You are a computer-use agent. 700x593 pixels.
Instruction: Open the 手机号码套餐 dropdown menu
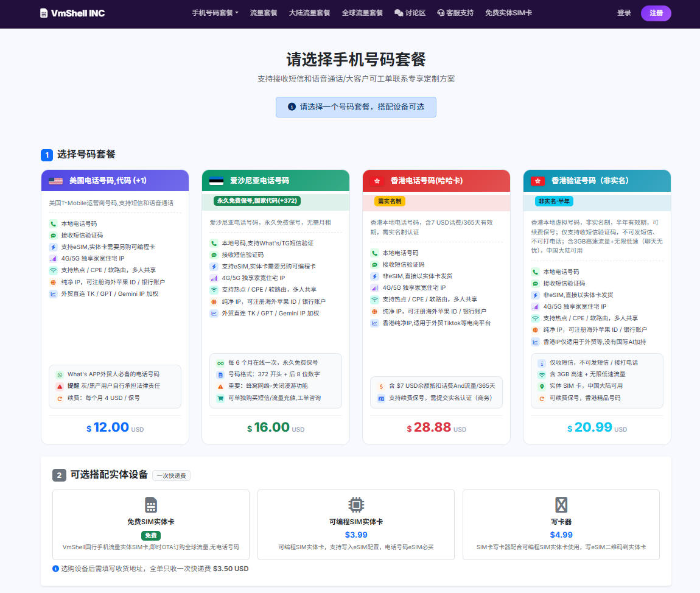coord(215,13)
